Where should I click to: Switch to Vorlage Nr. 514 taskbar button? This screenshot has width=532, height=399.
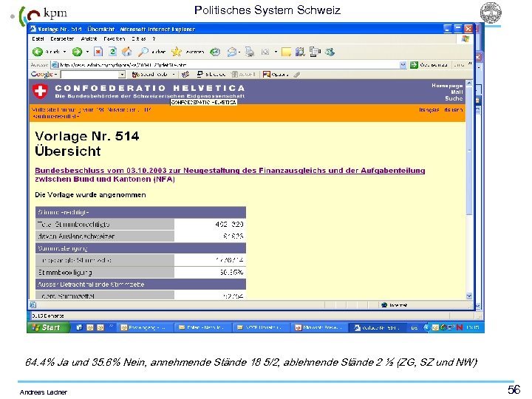coord(378,327)
